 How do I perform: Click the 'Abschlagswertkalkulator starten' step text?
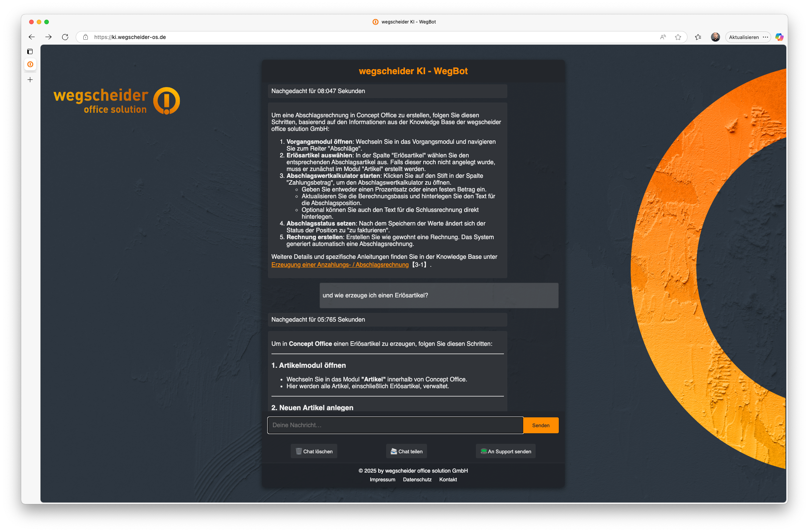[334, 176]
